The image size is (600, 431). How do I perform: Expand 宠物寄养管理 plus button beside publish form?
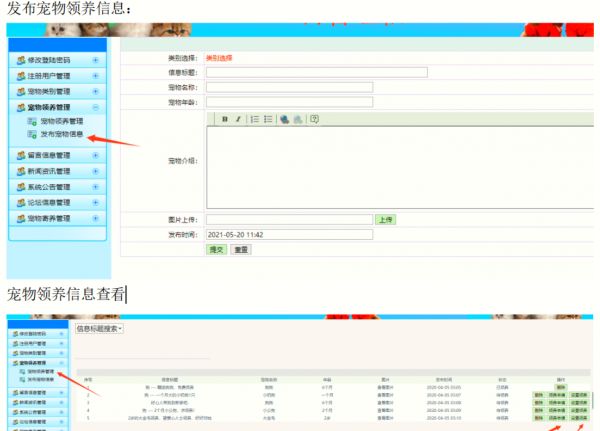tap(96, 218)
